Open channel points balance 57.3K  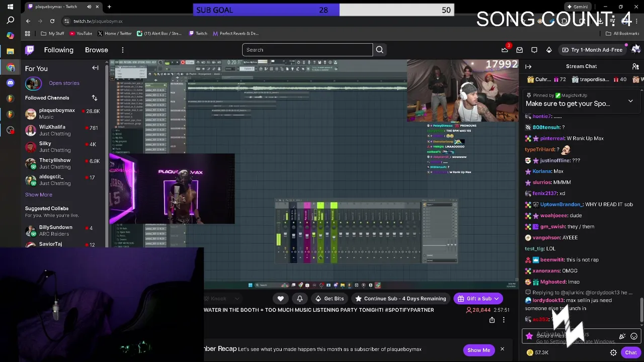coord(537,352)
